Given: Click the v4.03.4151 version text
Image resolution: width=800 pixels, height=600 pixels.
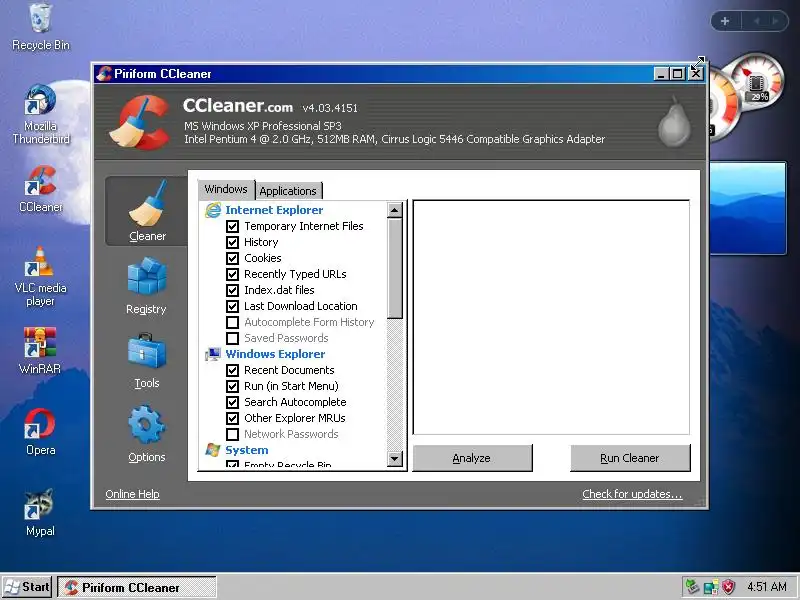Looking at the screenshot, I should 330,108.
